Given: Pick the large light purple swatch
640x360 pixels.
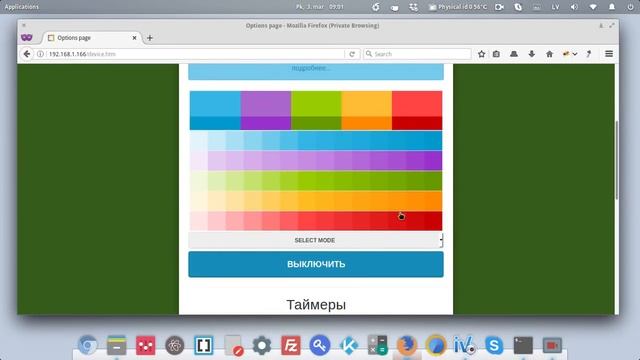Looking at the screenshot, I should pyautogui.click(x=266, y=104).
